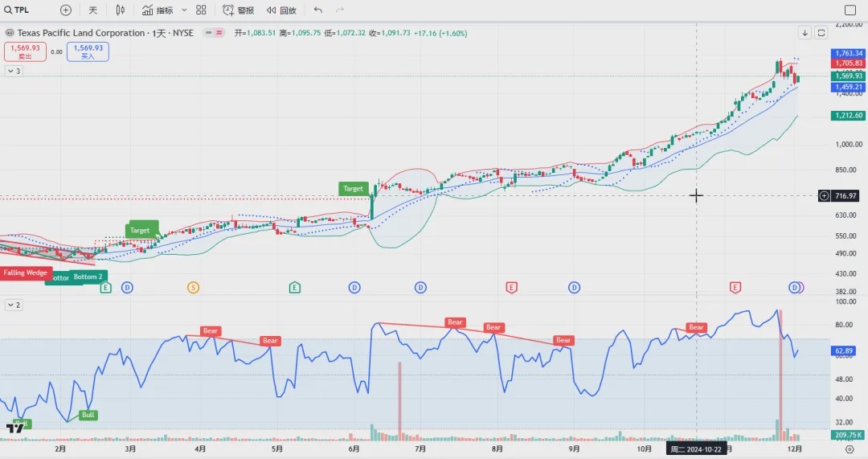
Task: Click the plus icon beside 716.97 price label
Action: [824, 195]
